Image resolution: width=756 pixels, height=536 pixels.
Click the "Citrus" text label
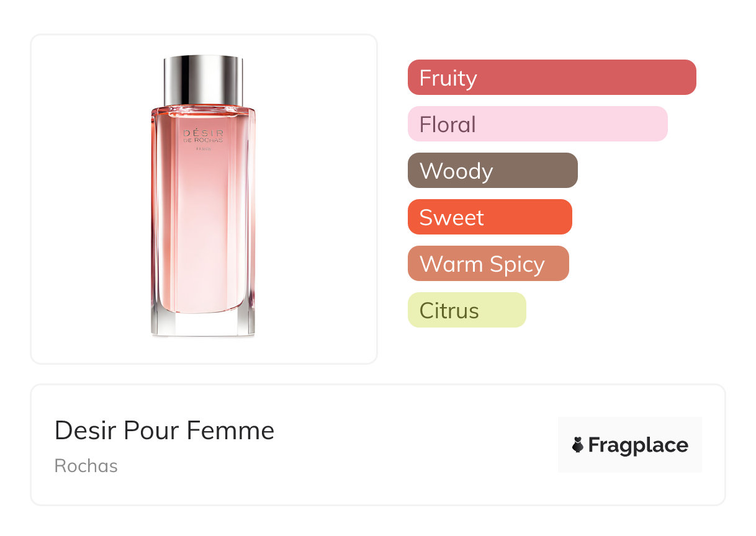coord(449,310)
